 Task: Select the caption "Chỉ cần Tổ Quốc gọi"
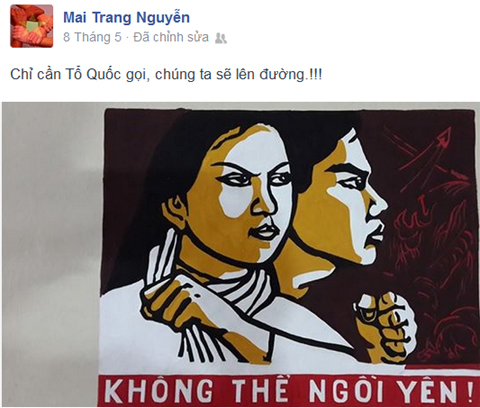pos(78,75)
